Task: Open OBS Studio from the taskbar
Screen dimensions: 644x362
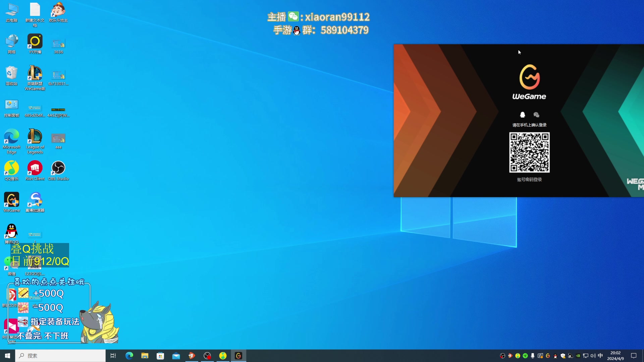Action: pyautogui.click(x=207, y=356)
